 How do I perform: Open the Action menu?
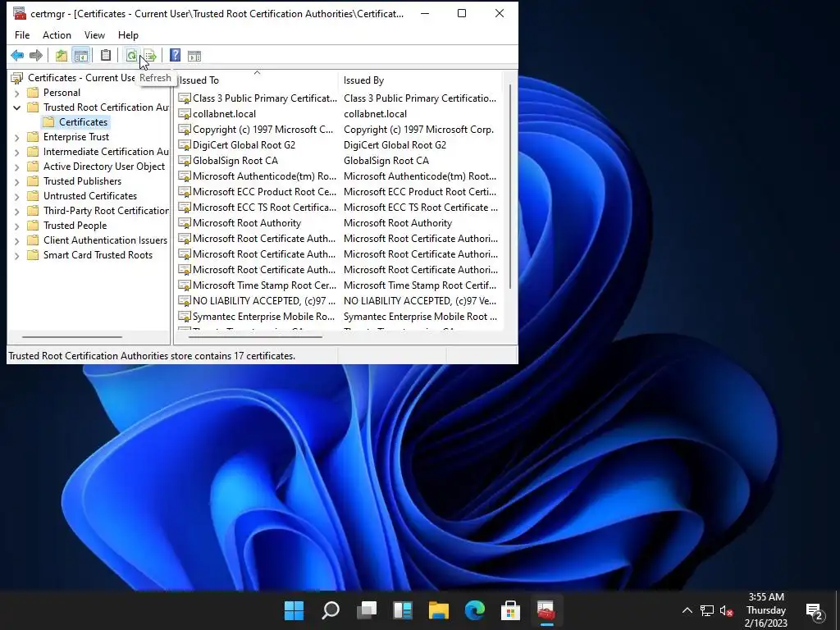tap(57, 34)
